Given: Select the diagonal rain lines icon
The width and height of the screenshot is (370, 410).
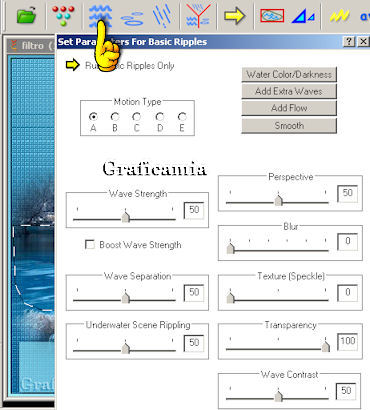Looking at the screenshot, I should pyautogui.click(x=162, y=16).
